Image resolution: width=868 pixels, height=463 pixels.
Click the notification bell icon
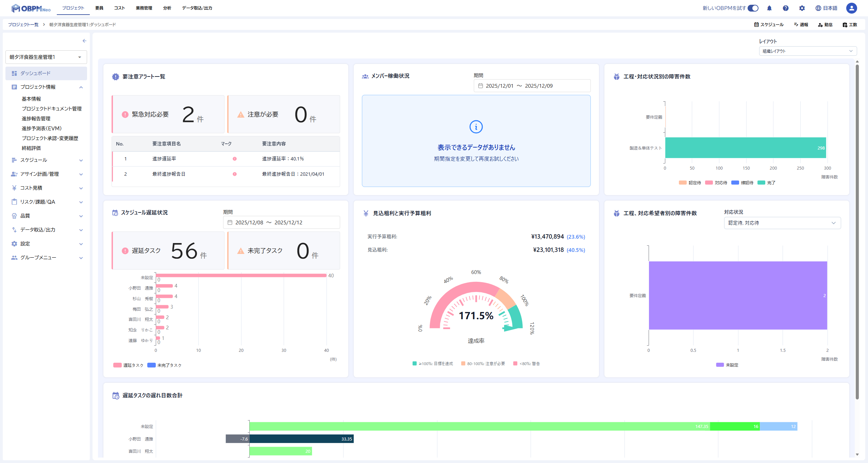(769, 8)
